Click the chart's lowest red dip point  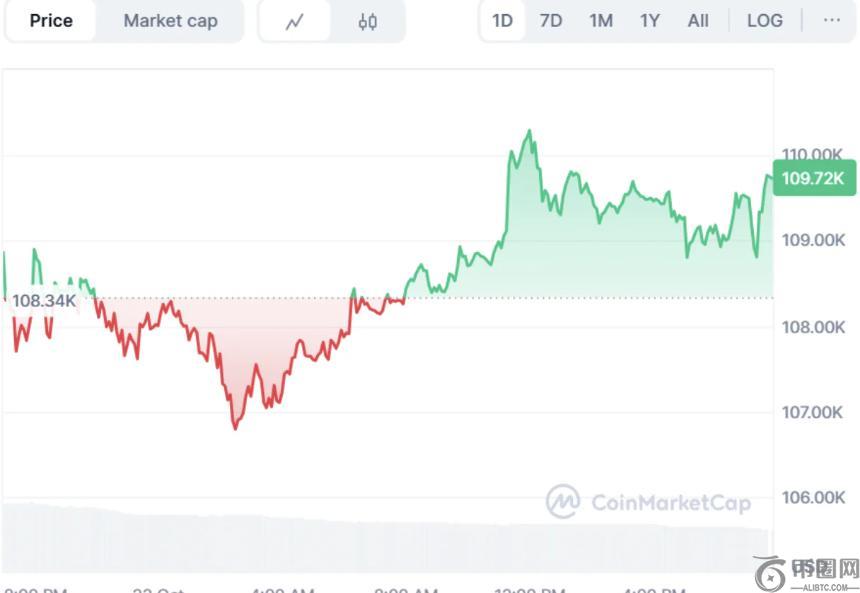(236, 428)
